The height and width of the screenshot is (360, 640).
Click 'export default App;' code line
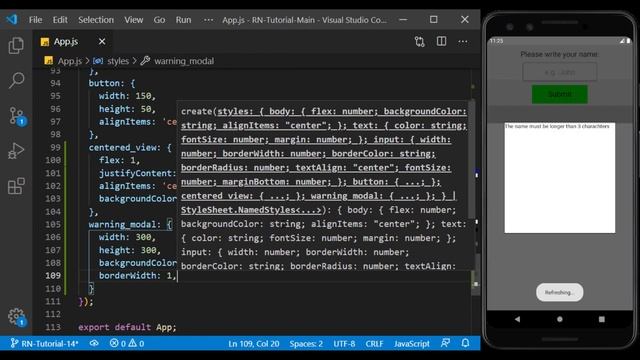coord(127,327)
